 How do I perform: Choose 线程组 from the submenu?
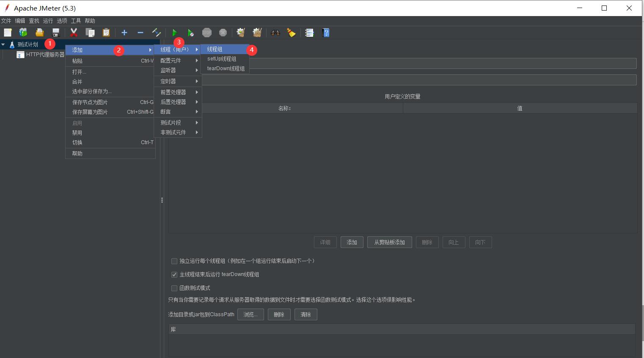click(x=225, y=49)
